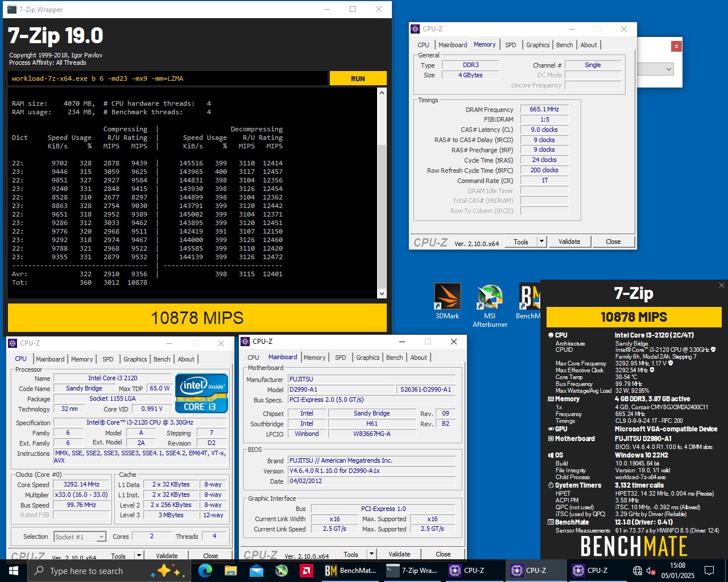Click the Intel Core i3 logo in CPU-Z
728x582 pixels.
point(201,393)
